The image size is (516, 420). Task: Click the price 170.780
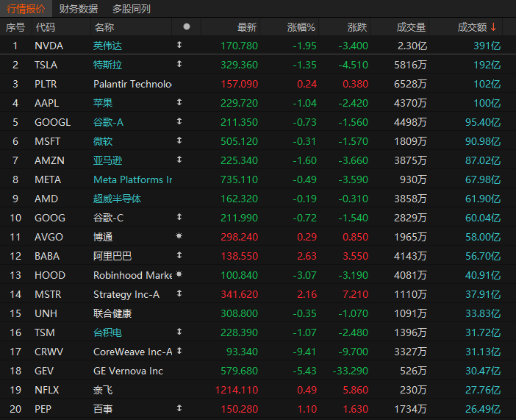pos(239,46)
